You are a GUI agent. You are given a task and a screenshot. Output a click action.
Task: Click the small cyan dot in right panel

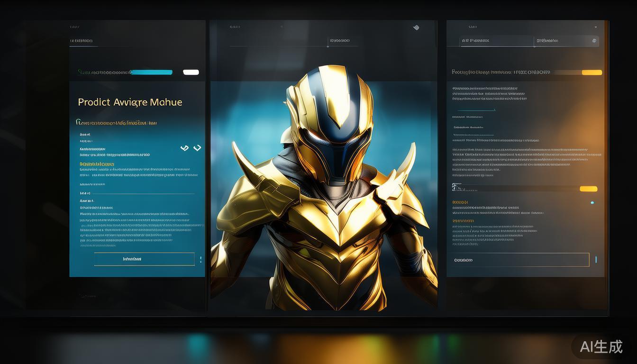coord(592,202)
